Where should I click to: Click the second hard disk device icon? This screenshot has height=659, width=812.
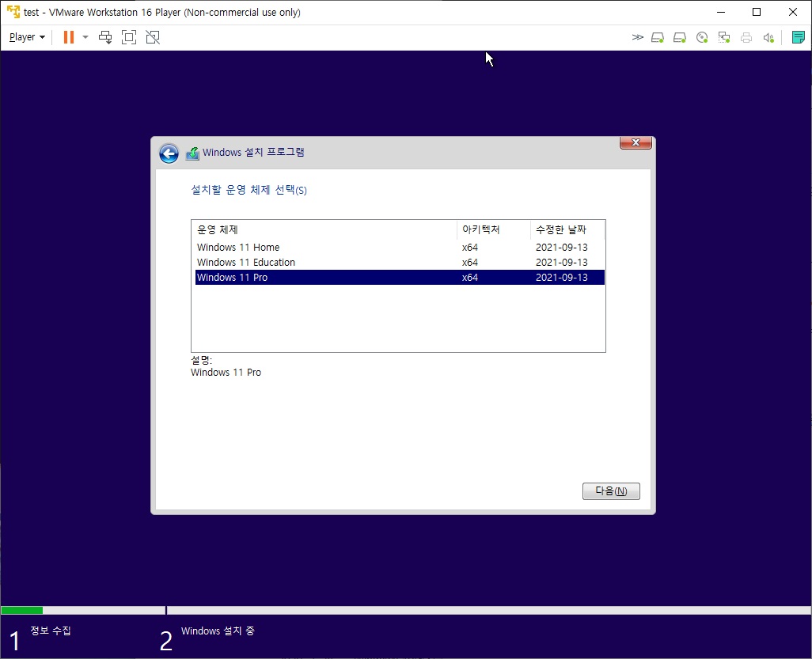[679, 37]
